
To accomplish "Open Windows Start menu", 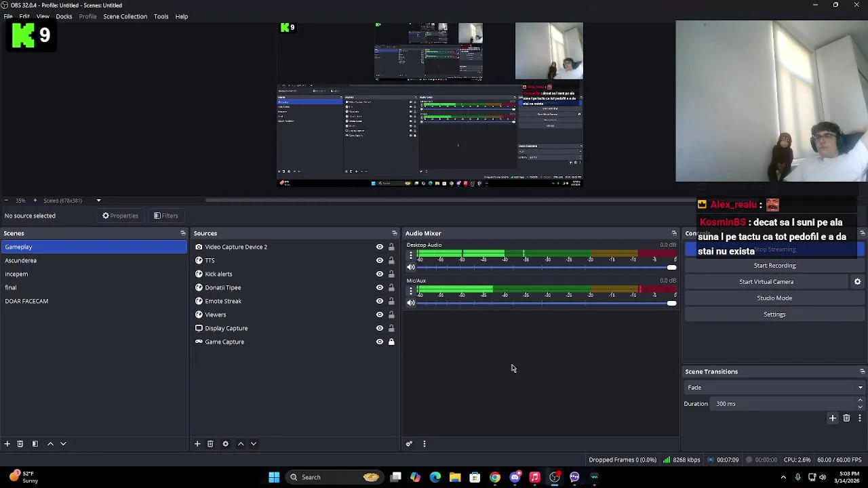I will click(274, 477).
